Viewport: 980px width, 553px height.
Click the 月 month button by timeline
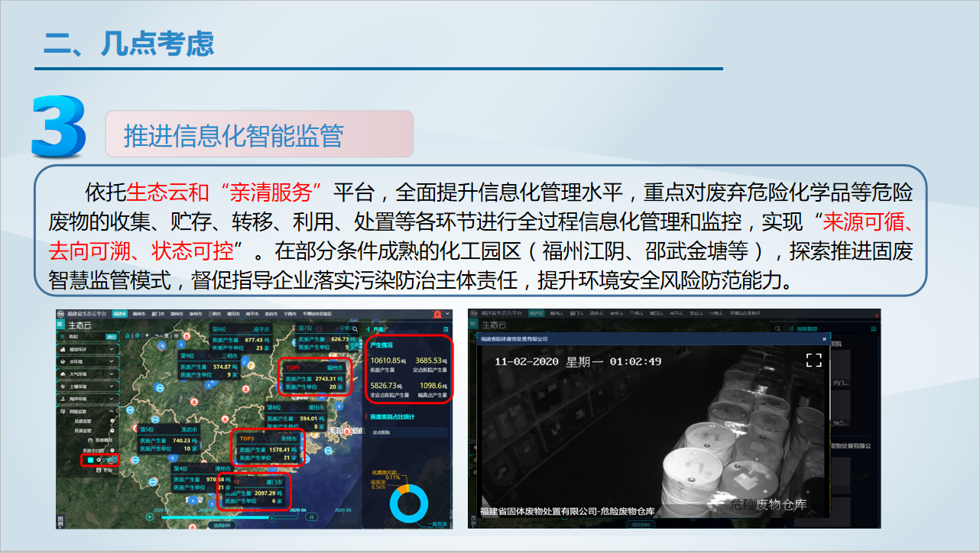click(x=310, y=517)
